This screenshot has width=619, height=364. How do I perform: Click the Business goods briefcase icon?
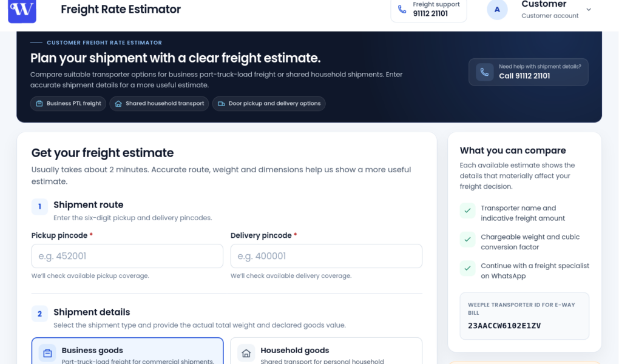point(47,353)
